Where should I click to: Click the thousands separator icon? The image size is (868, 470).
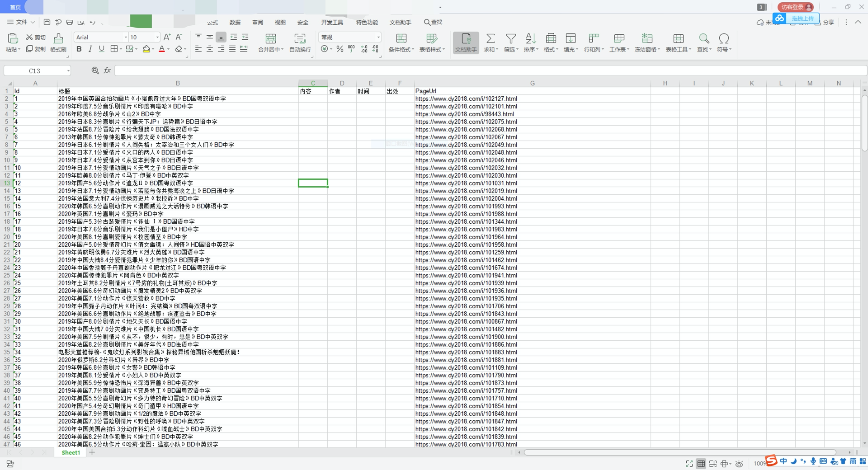click(351, 49)
